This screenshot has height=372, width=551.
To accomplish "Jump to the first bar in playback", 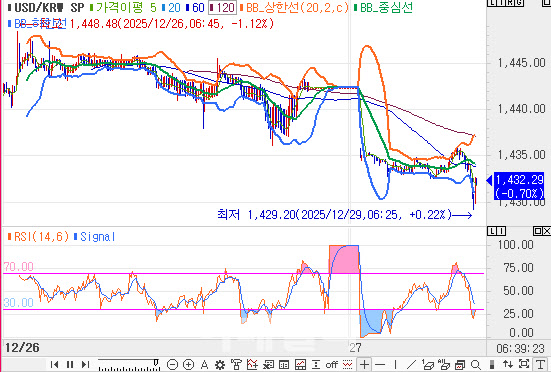I will click(54, 365).
